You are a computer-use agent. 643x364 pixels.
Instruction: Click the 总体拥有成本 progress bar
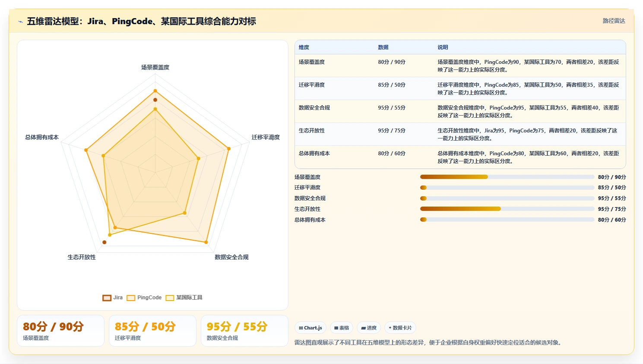(507, 220)
